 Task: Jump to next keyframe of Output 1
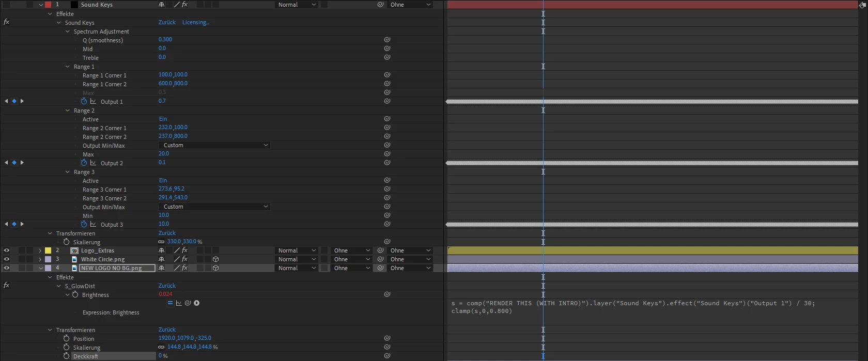[22, 101]
